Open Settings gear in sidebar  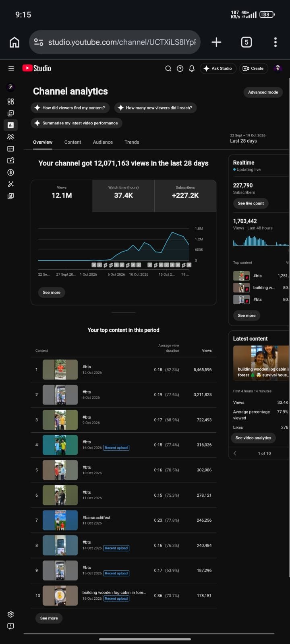11,614
